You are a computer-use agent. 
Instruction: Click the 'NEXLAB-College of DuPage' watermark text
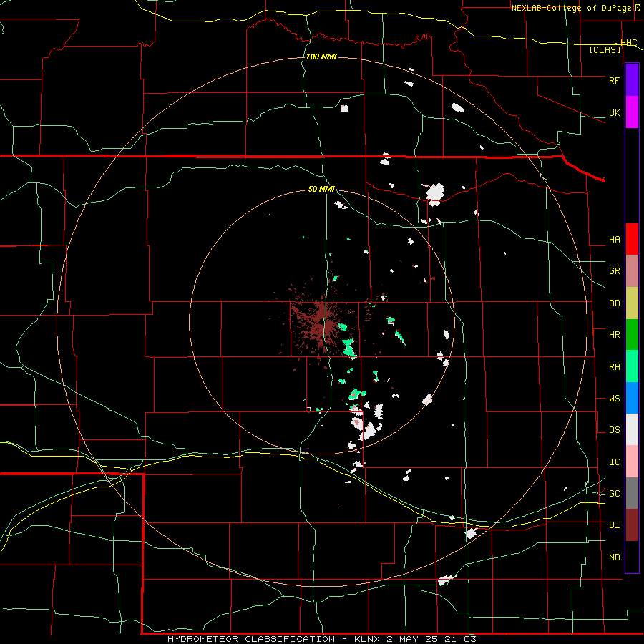(x=571, y=8)
